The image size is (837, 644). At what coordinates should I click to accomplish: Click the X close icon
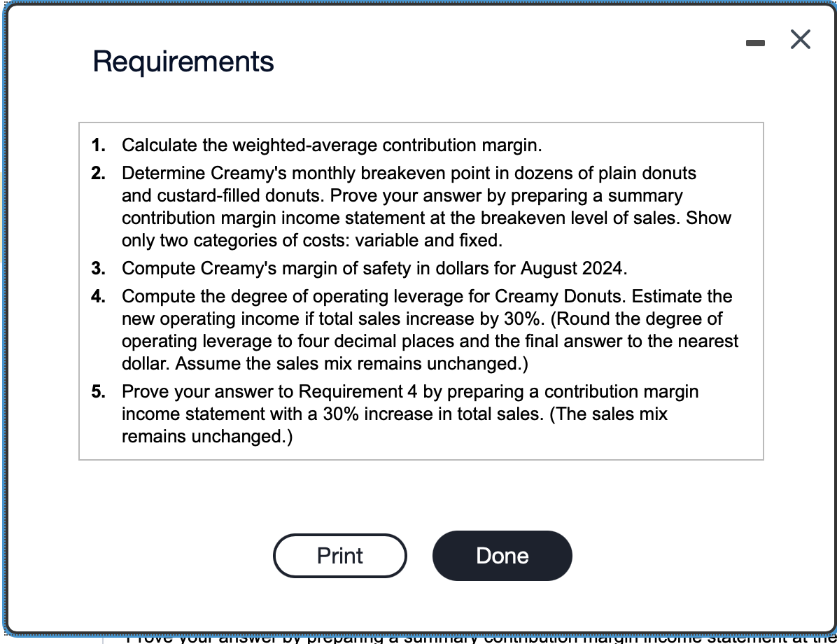coord(800,40)
